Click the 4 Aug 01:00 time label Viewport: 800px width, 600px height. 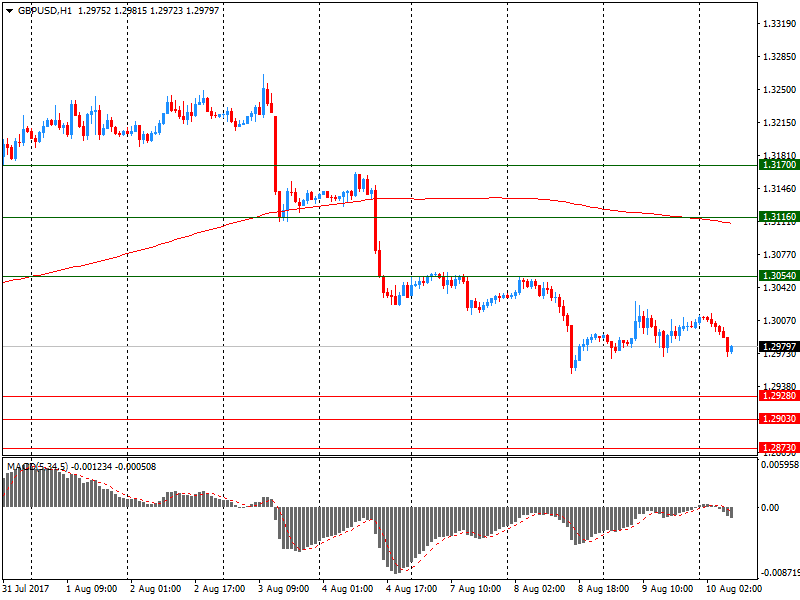pos(347,589)
